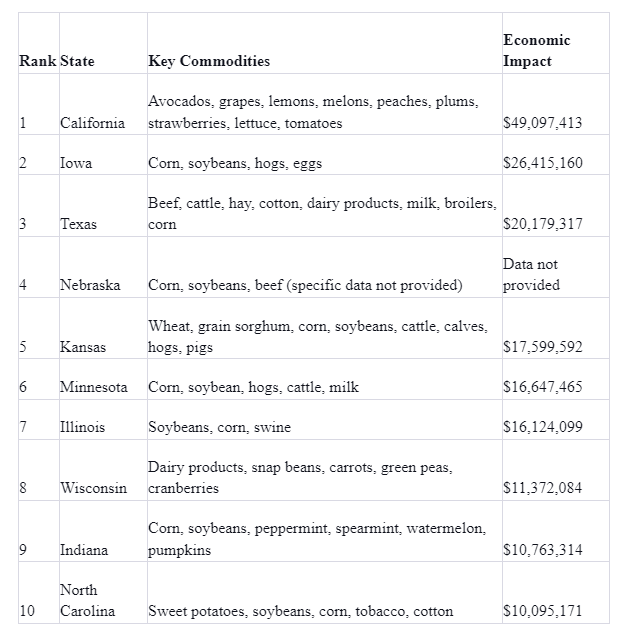
Task: Click the Texas state cell
Action: point(103,206)
